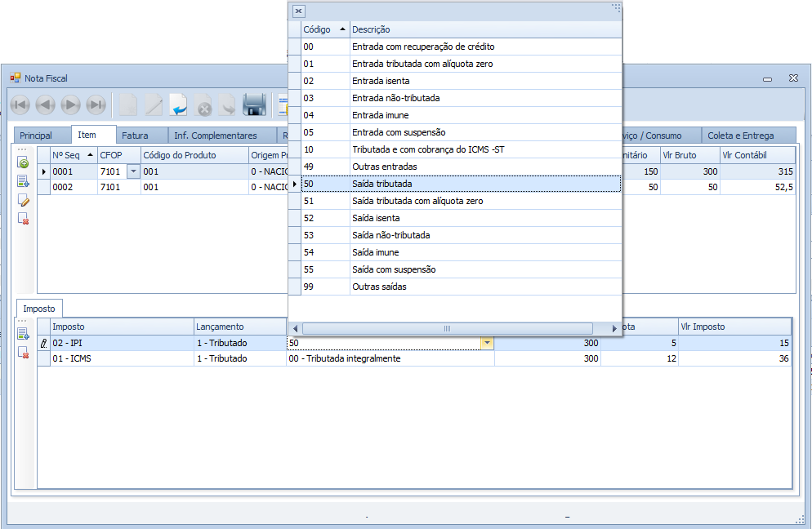Select the Imposto tab

coord(39,309)
